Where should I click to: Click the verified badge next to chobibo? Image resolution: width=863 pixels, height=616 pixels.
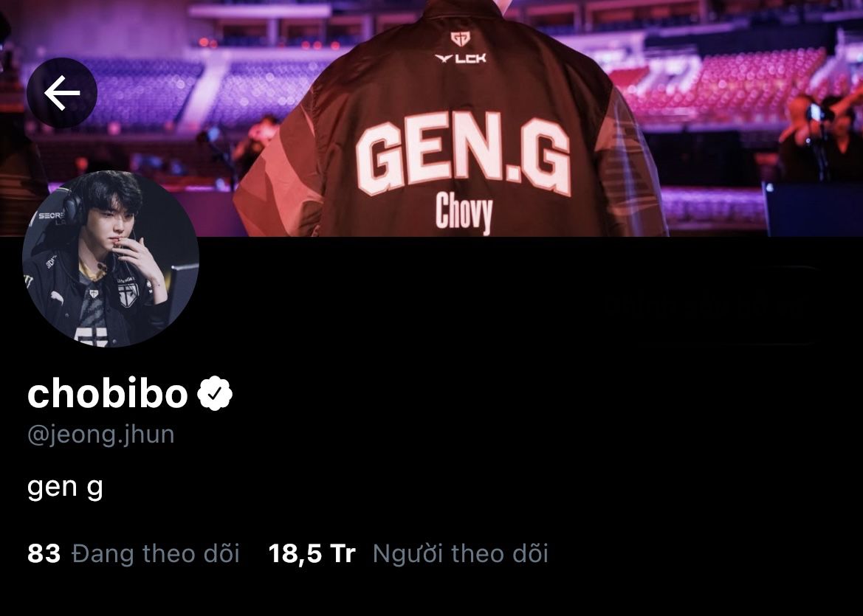pos(215,392)
